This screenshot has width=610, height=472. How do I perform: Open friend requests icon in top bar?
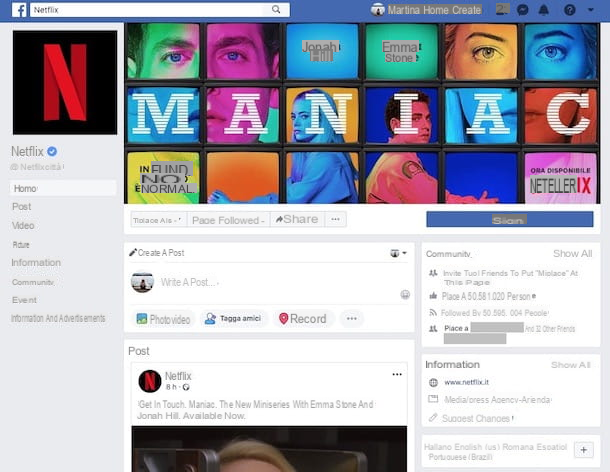point(502,9)
